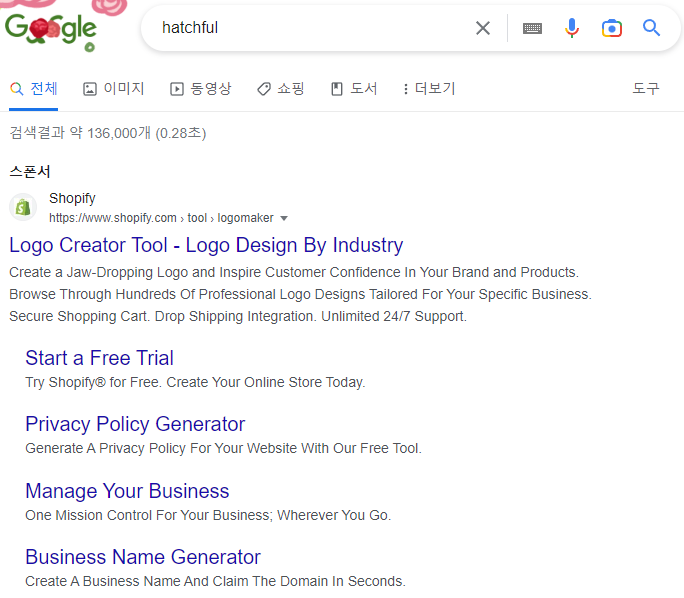Image resolution: width=684 pixels, height=598 pixels.
Task: Open Manage Your Business link
Action: point(127,491)
